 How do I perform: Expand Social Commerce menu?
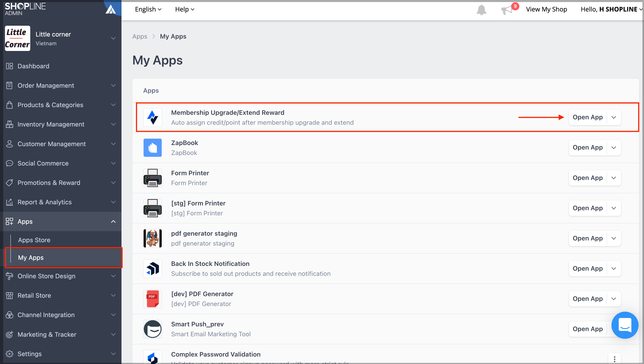coord(61,163)
